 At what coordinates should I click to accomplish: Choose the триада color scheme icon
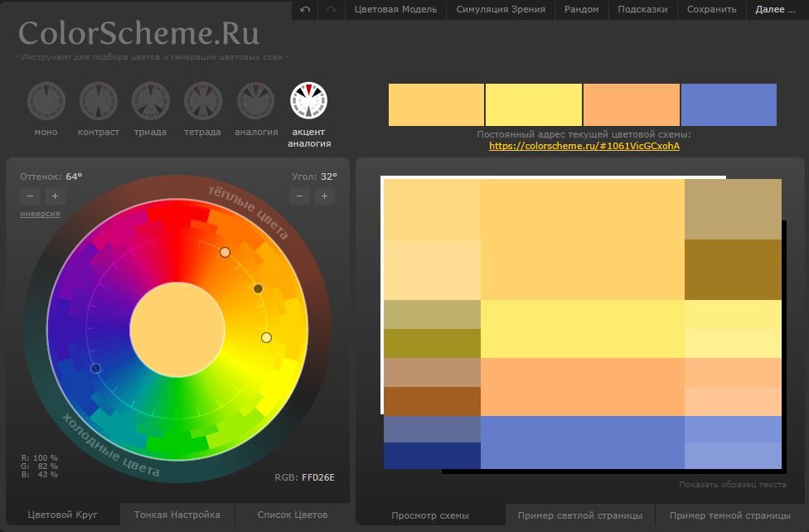[150, 101]
